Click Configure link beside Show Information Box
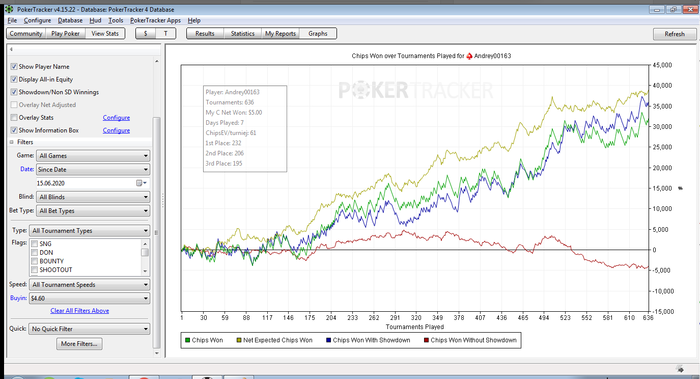Viewport: 700px width, 379px height. pos(116,130)
